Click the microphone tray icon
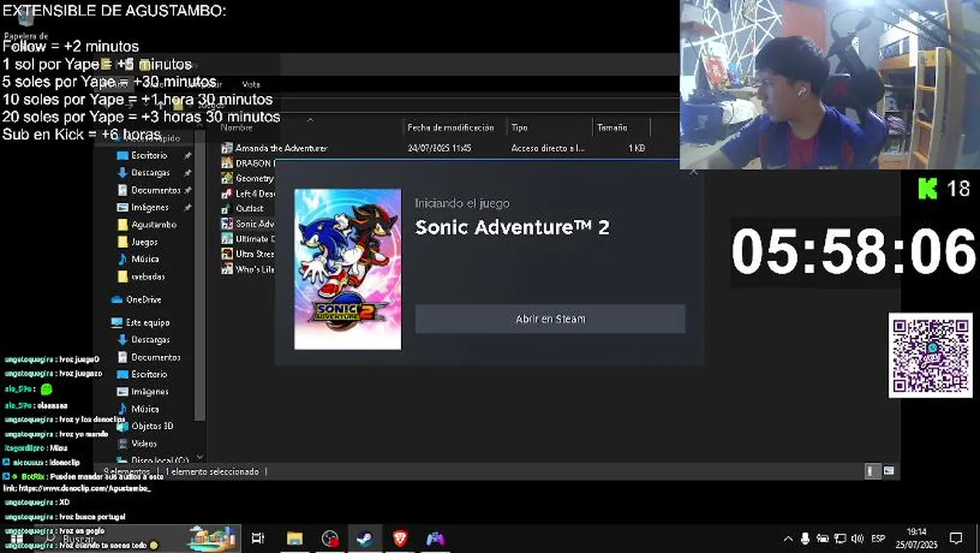Screen dimensions: 980x553 (x=805, y=538)
